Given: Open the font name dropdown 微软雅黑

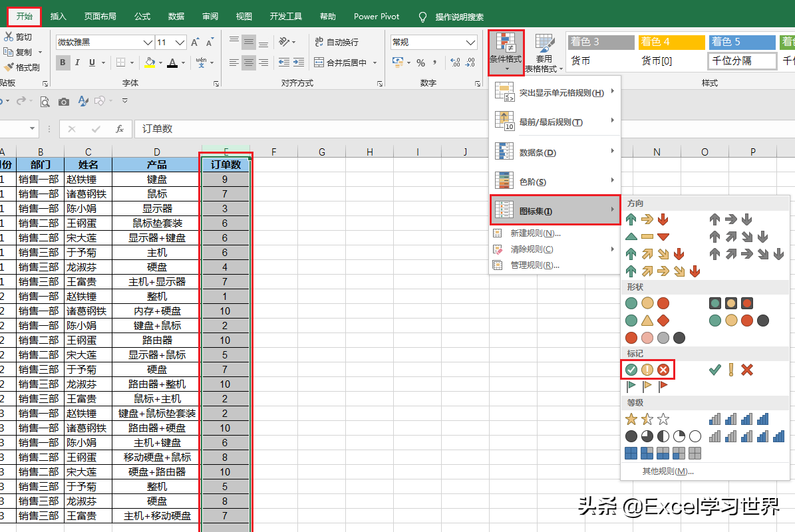Looking at the screenshot, I should click(148, 42).
